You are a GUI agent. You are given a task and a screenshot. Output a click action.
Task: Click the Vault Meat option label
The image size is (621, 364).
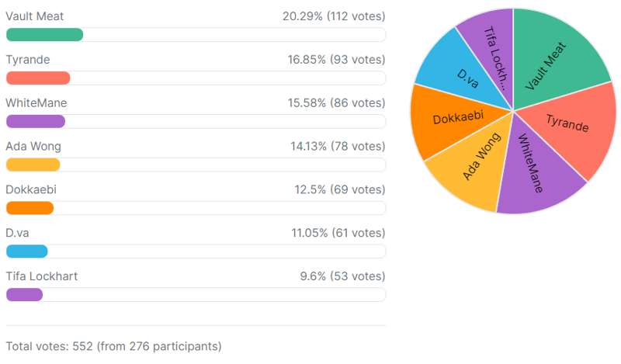35,16
